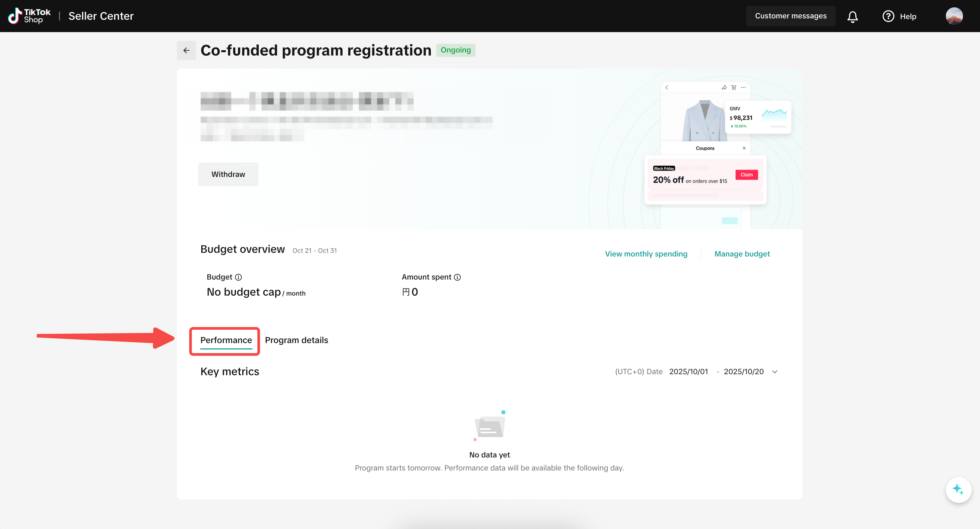Click the Budget info icon

[x=238, y=277]
